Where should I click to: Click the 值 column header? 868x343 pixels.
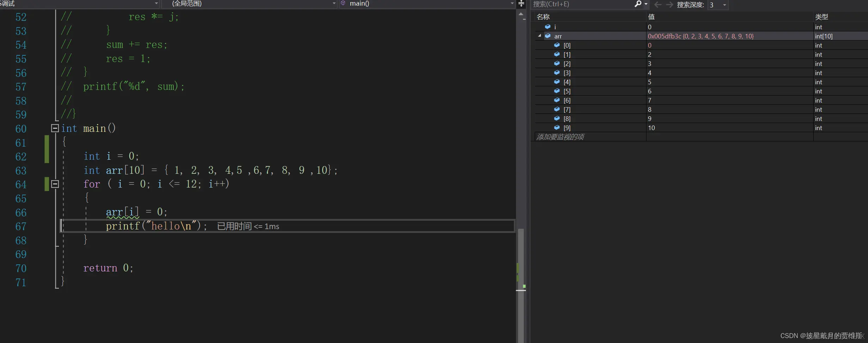point(651,17)
